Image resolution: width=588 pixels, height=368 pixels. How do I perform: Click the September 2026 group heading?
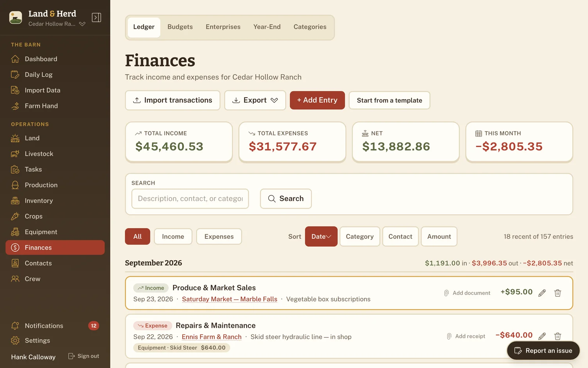[x=154, y=263]
